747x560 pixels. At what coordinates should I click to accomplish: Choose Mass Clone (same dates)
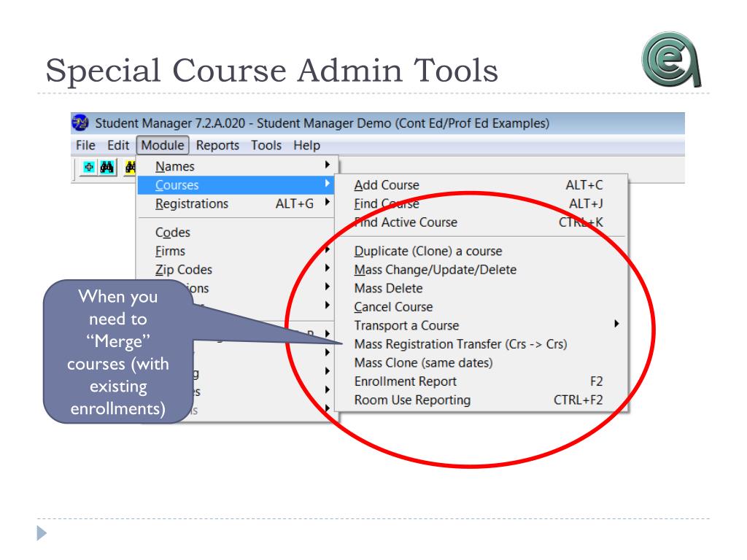click(x=481, y=362)
